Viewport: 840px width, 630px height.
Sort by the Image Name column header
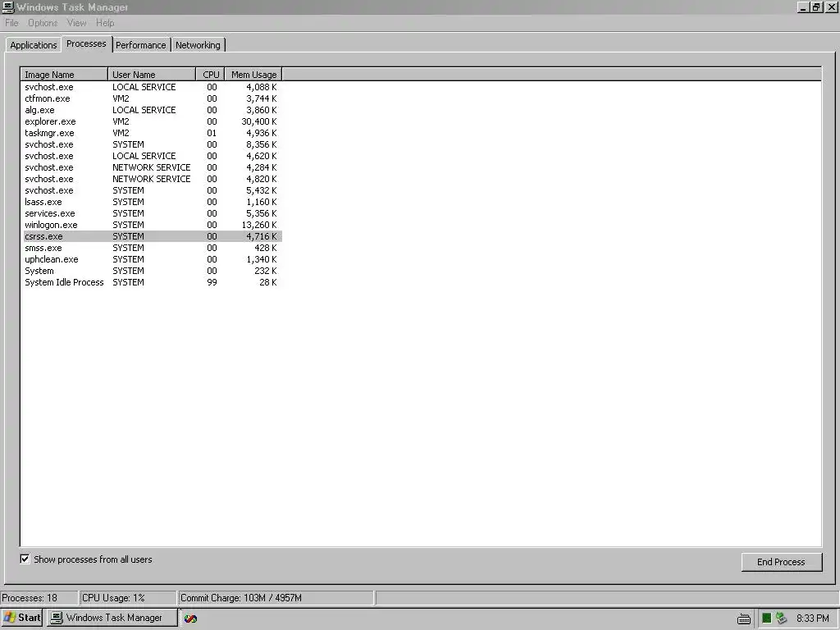pos(64,75)
